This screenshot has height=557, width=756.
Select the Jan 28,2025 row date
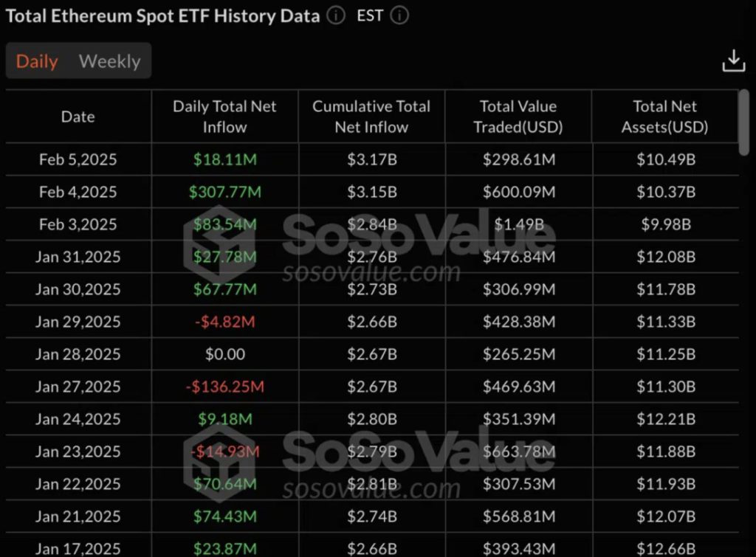coord(78,354)
